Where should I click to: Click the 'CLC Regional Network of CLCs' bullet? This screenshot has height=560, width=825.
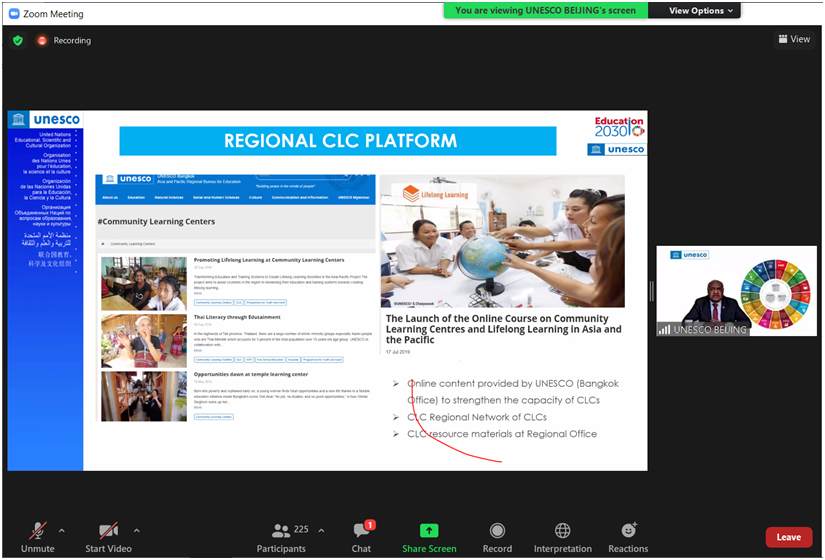[477, 417]
